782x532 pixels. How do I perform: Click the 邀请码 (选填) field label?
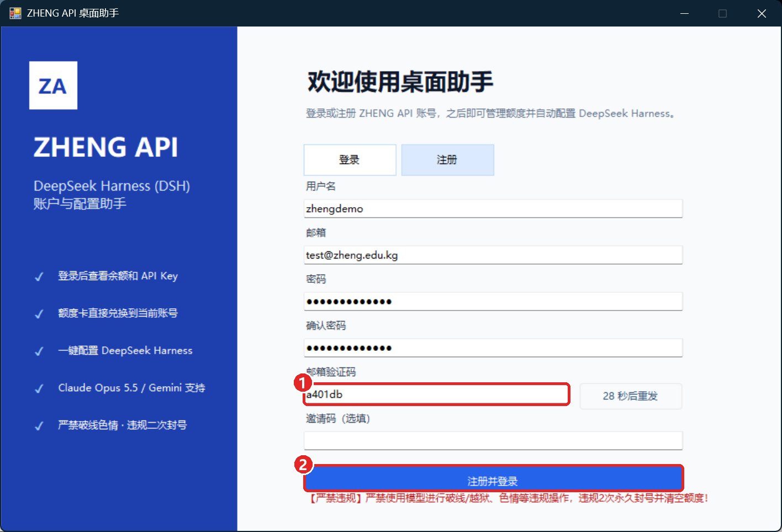pos(338,418)
